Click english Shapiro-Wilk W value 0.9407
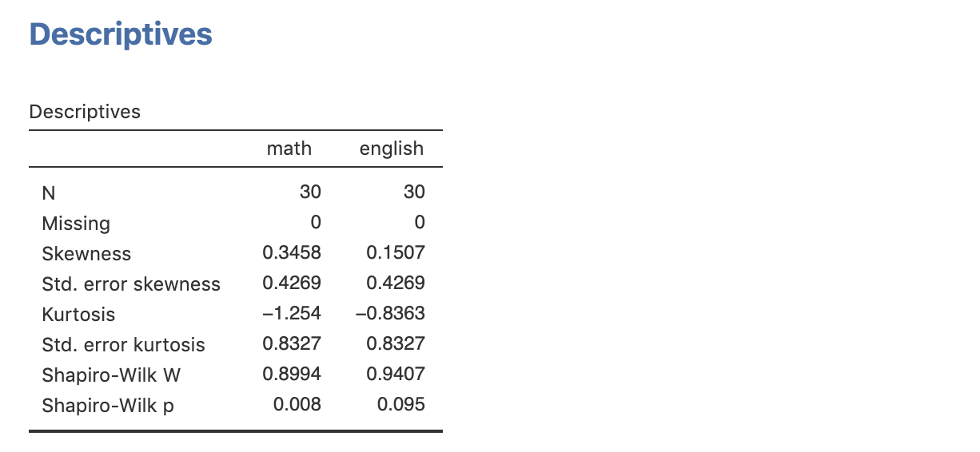This screenshot has height=452, width=980. (x=396, y=374)
